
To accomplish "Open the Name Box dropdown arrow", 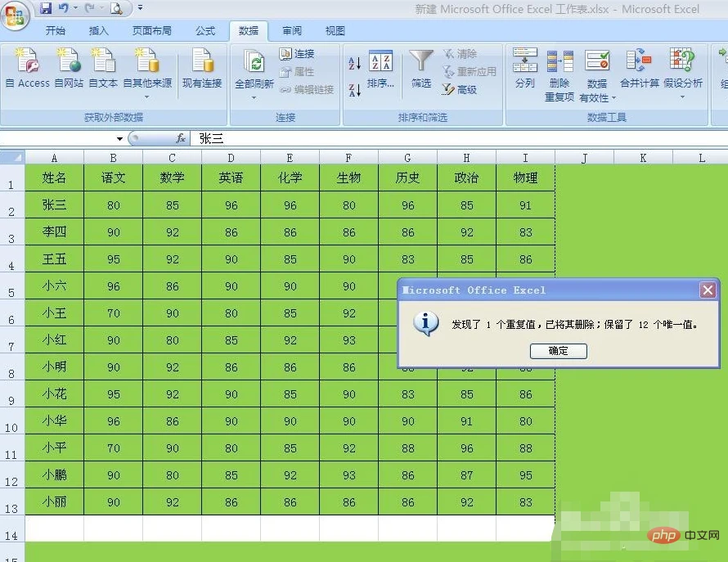I will click(119, 139).
